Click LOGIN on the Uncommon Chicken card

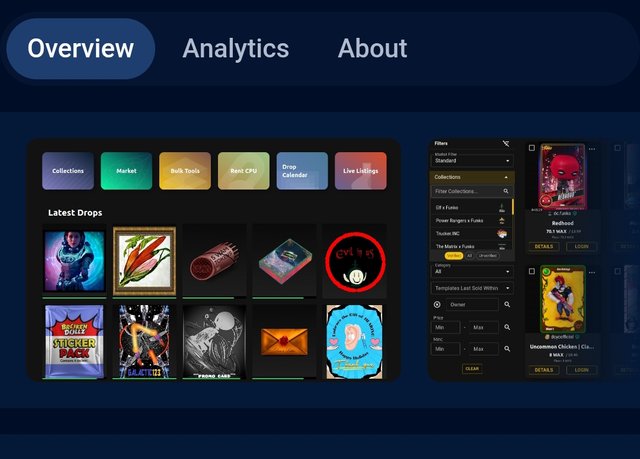[581, 370]
